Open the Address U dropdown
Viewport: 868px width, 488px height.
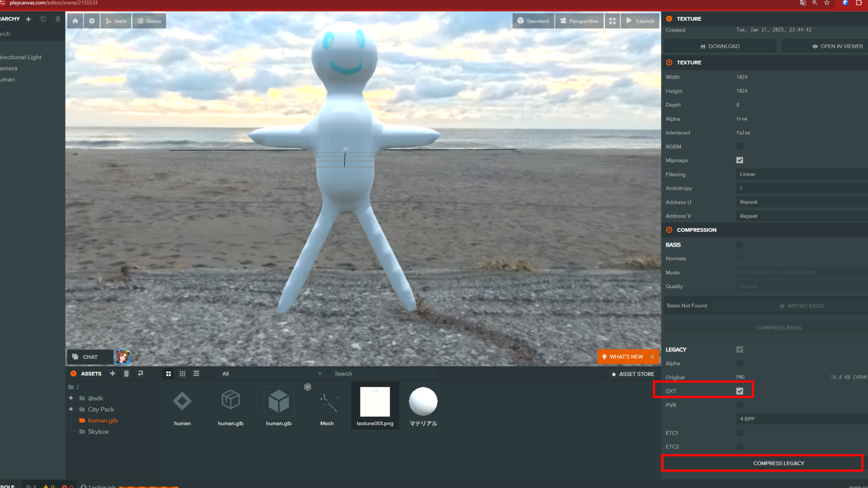pyautogui.click(x=802, y=202)
